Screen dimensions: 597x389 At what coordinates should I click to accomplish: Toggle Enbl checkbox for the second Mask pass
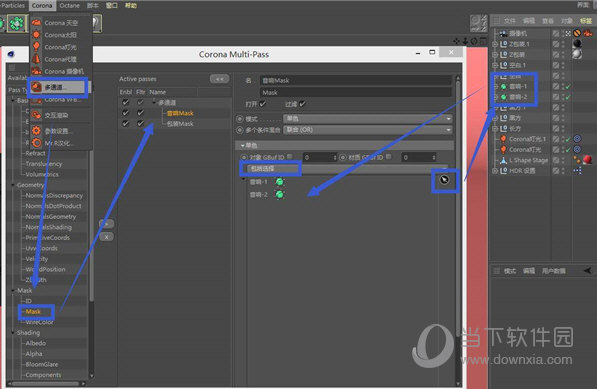point(125,123)
